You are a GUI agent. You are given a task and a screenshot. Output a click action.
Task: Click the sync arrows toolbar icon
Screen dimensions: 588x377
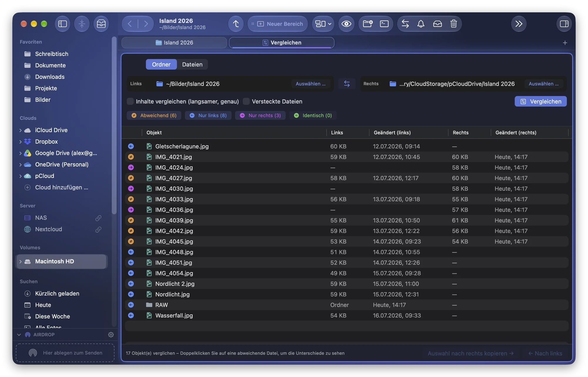(405, 24)
